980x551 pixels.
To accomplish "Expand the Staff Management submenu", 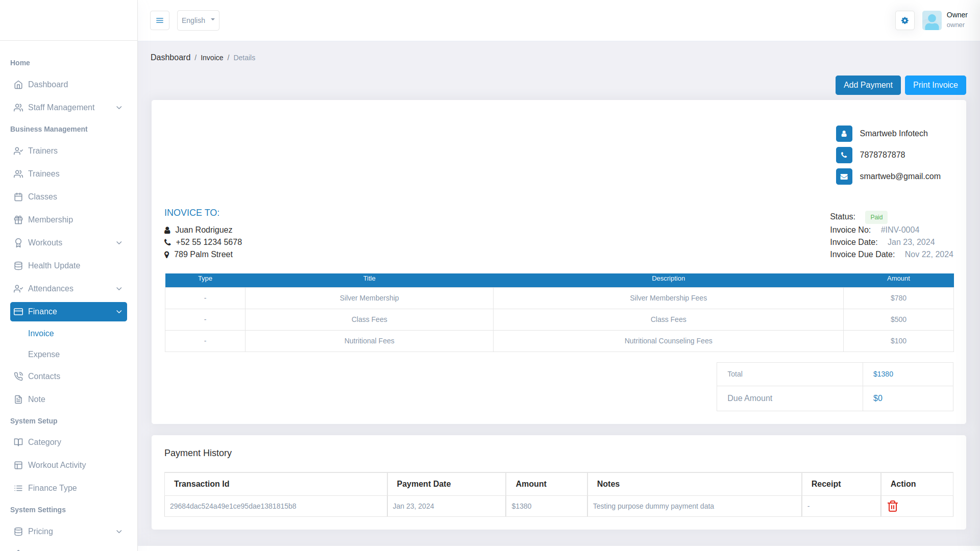I will [119, 108].
